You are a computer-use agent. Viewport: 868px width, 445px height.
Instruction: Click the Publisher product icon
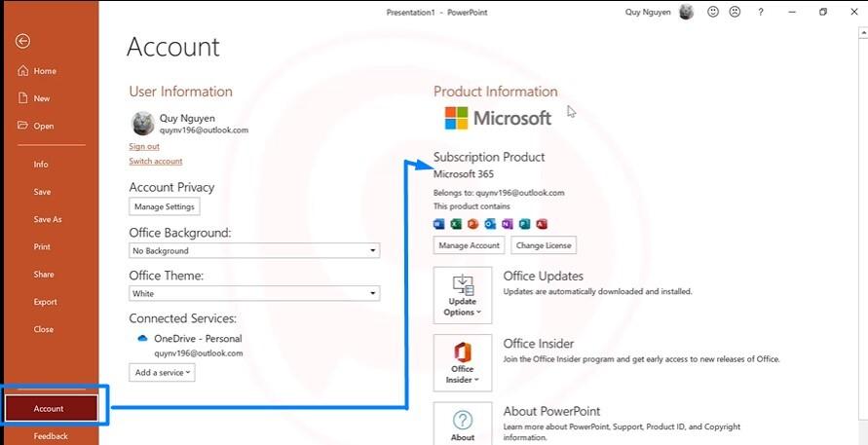pyautogui.click(x=524, y=224)
